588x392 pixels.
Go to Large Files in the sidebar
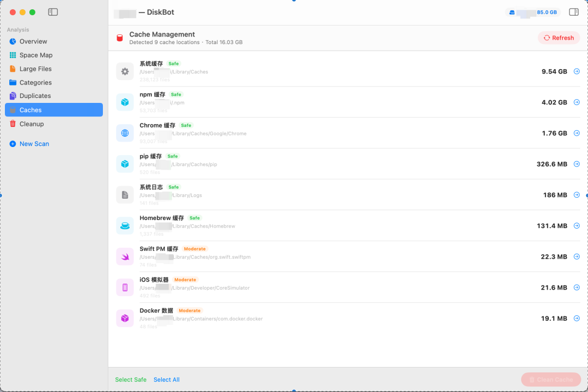coord(53,69)
